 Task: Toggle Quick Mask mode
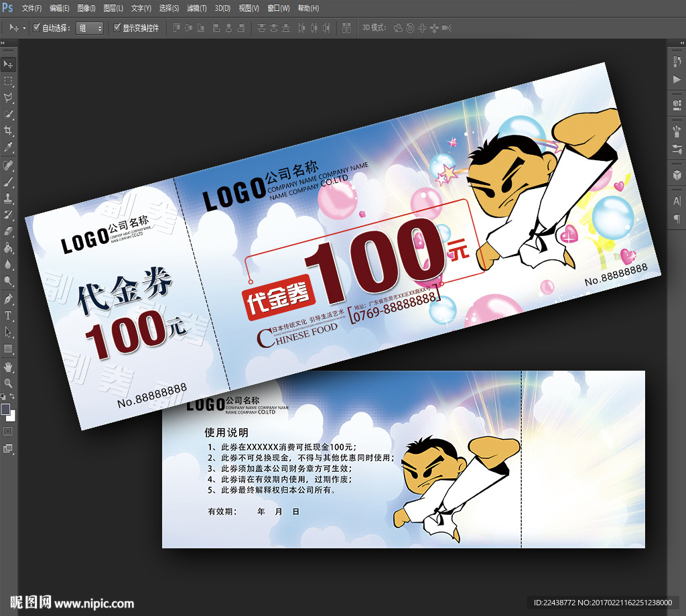click(x=8, y=431)
